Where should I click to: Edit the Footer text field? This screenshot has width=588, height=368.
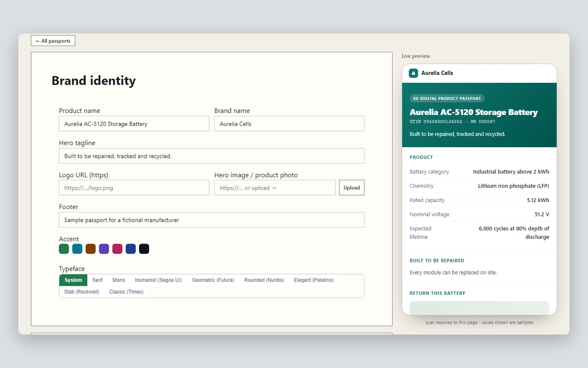point(212,220)
